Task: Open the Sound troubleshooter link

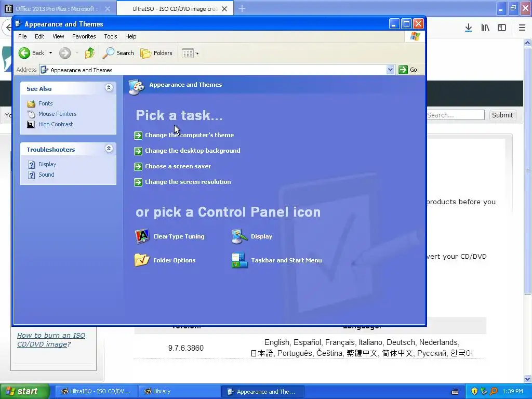Action: (46, 175)
